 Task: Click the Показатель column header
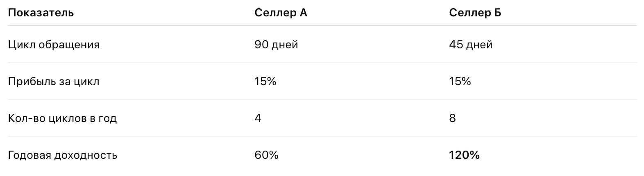41,13
